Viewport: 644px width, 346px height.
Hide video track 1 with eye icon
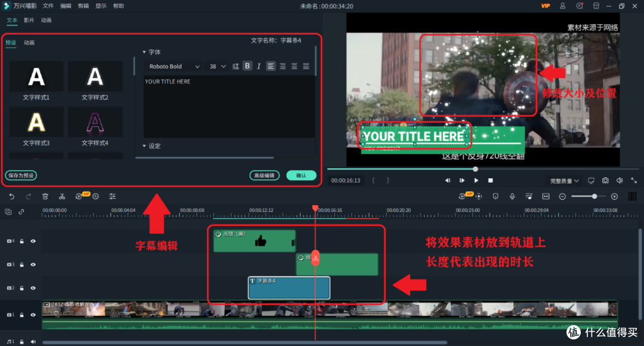(33, 315)
